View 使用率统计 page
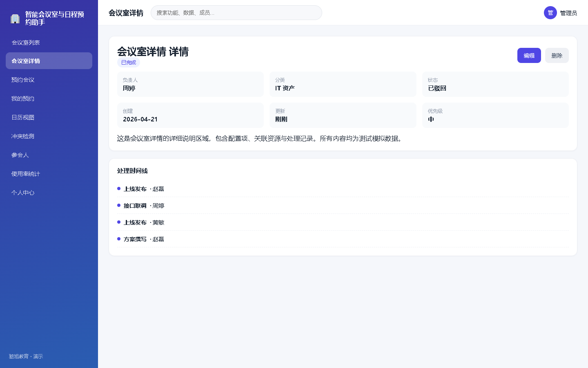Image resolution: width=588 pixels, height=368 pixels. pos(49,174)
